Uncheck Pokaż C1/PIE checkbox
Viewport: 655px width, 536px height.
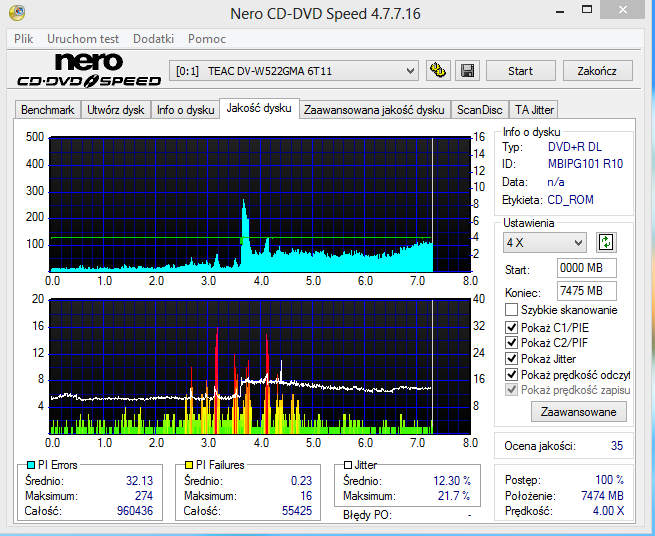511,327
